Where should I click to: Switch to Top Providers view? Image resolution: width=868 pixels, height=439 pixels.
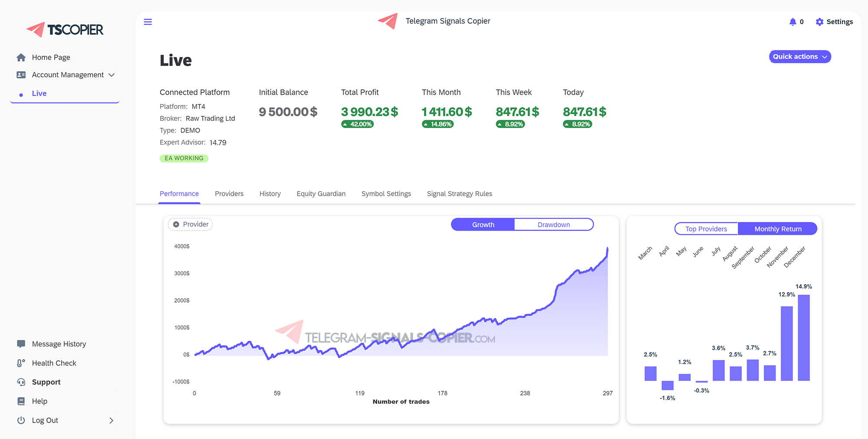pos(706,229)
